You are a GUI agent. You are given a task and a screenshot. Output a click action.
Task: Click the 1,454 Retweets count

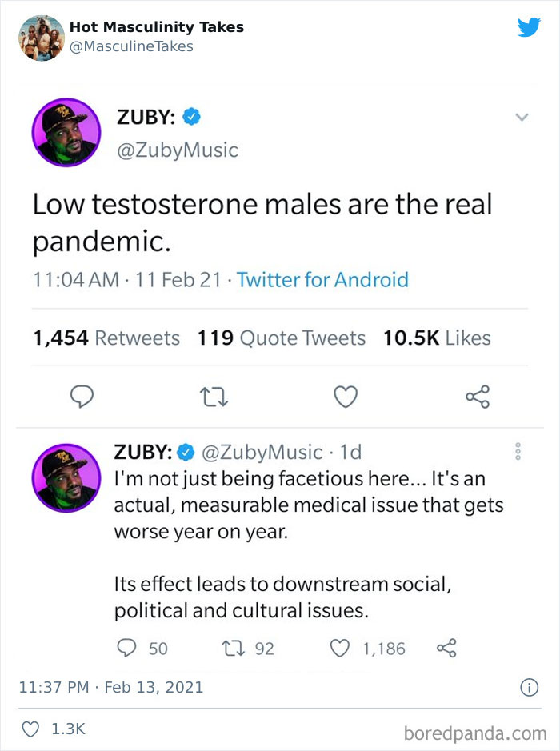(105, 338)
